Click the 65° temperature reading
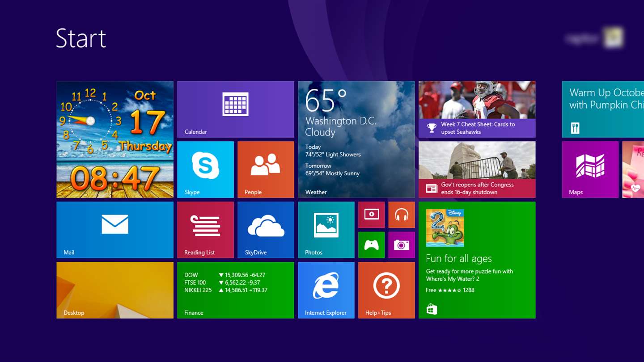The image size is (644, 362). [326, 100]
